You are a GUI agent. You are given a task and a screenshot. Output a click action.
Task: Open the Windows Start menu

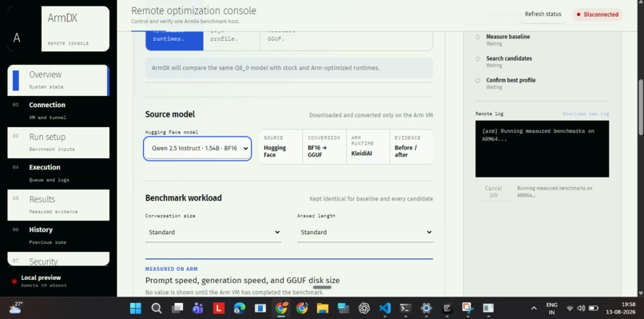click(136, 308)
